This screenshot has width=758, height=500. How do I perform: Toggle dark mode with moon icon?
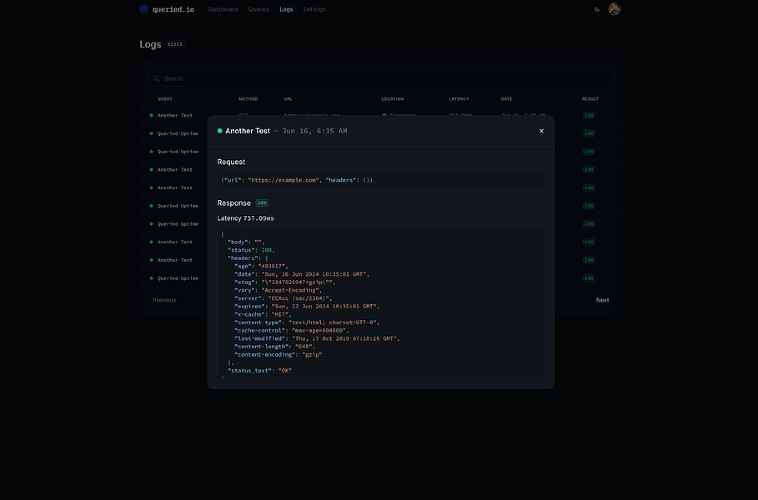click(x=597, y=9)
